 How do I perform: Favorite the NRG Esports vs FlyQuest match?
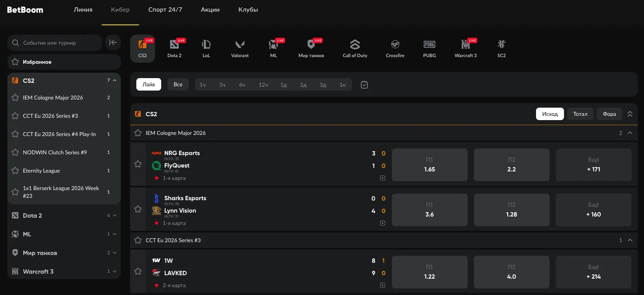[138, 164]
